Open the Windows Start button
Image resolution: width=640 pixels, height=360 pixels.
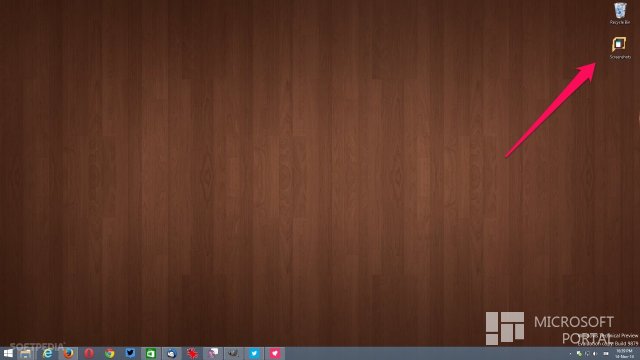click(8, 353)
